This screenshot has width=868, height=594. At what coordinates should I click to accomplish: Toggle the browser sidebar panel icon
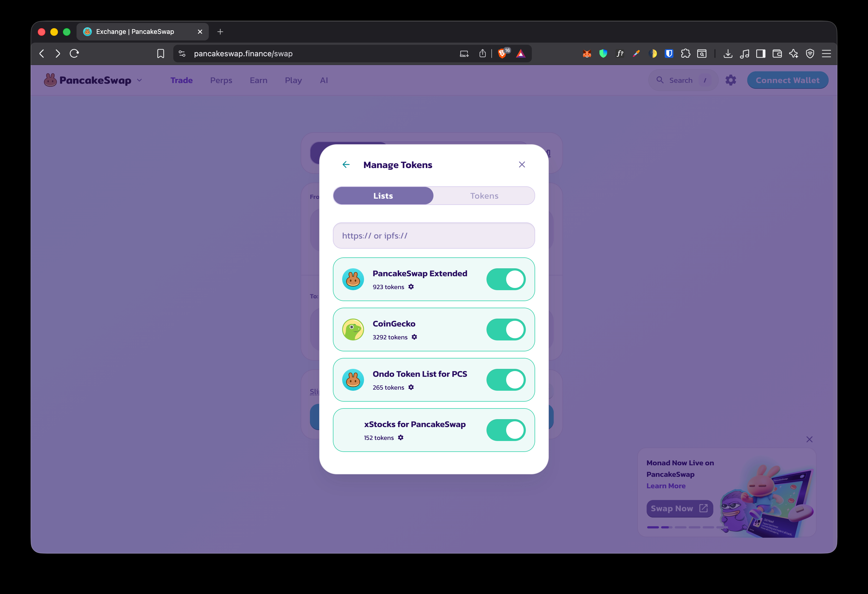(x=761, y=54)
